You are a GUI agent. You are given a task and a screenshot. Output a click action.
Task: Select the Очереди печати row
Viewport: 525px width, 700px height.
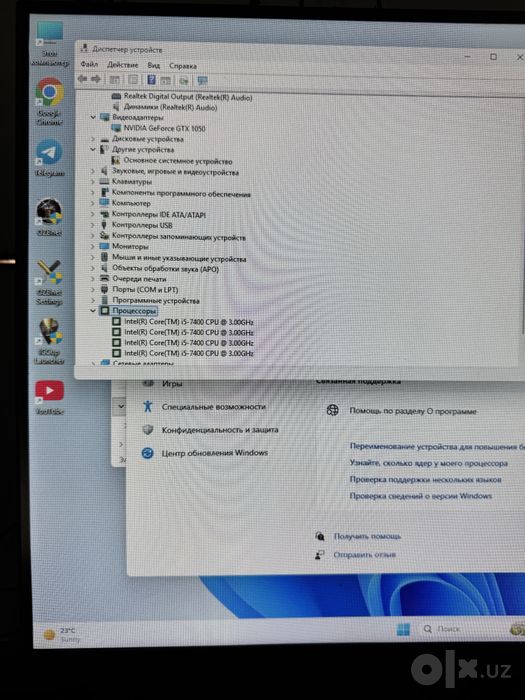point(139,279)
